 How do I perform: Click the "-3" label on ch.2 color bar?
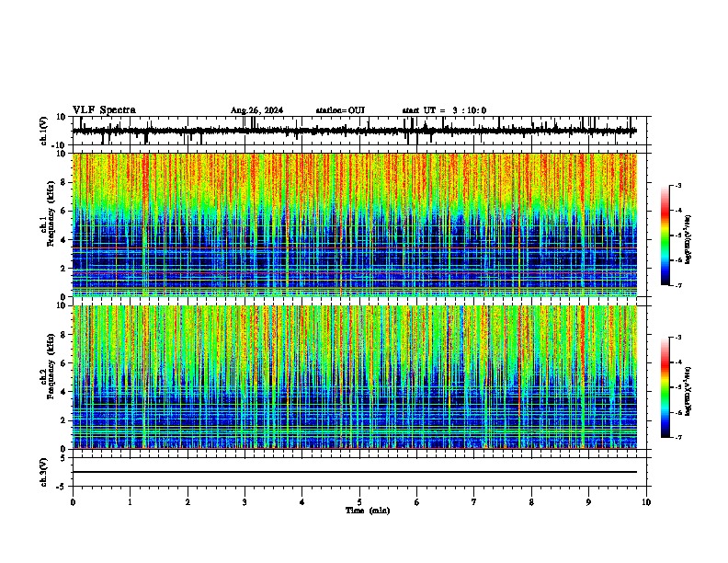[677, 338]
